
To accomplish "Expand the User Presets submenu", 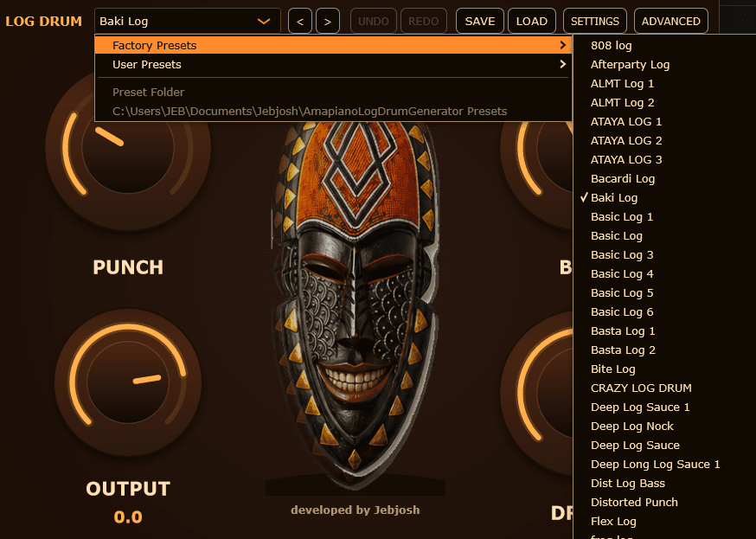I will [x=333, y=65].
